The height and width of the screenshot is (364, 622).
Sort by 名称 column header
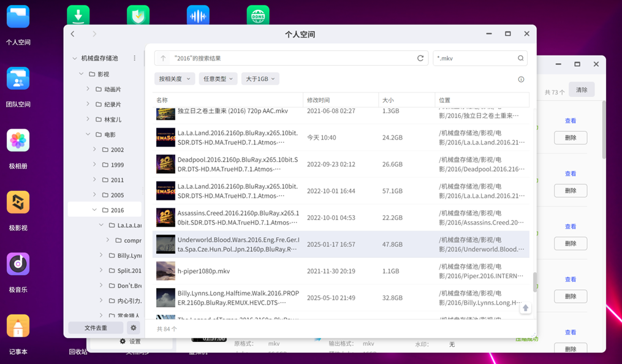tap(228, 100)
